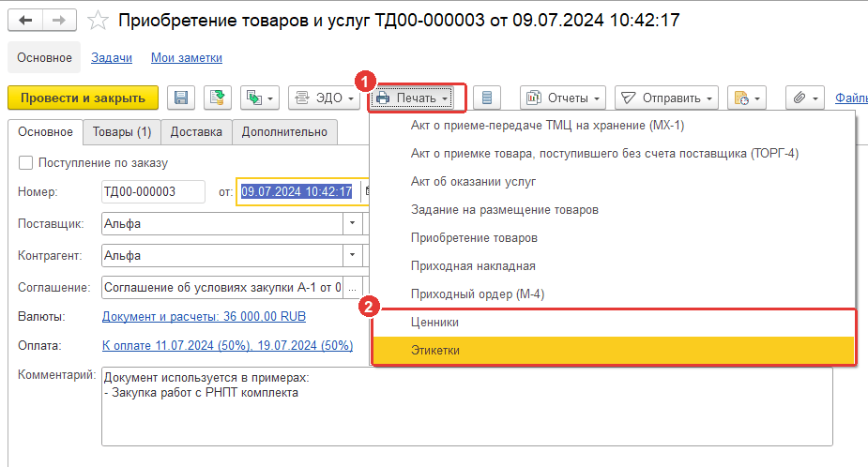
Task: Add document to favorites with the star
Action: pos(98,21)
